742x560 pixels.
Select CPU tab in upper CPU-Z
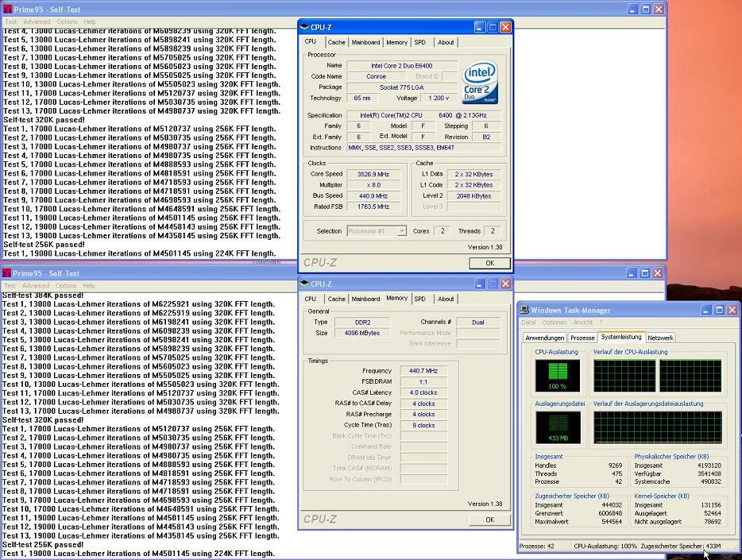pos(311,41)
